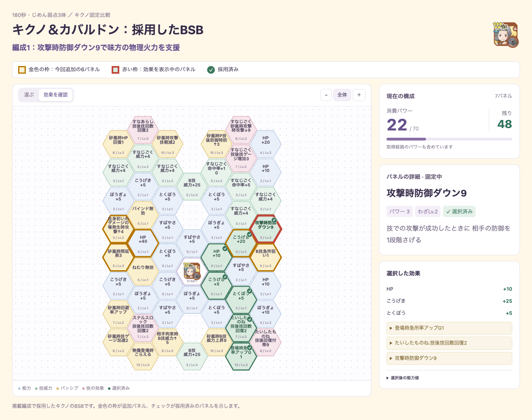
Task: Select the 無傷登場時こらえる hex panel
Action: click(x=143, y=356)
